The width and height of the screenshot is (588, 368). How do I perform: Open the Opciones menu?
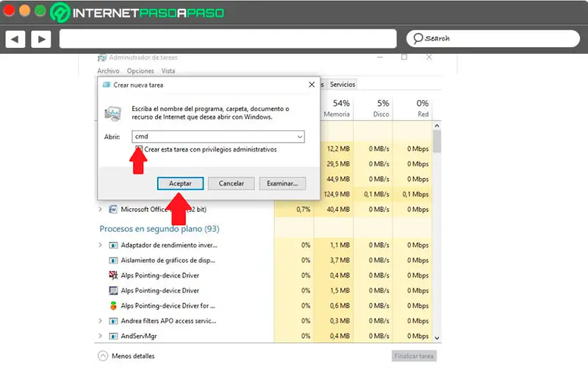click(140, 71)
